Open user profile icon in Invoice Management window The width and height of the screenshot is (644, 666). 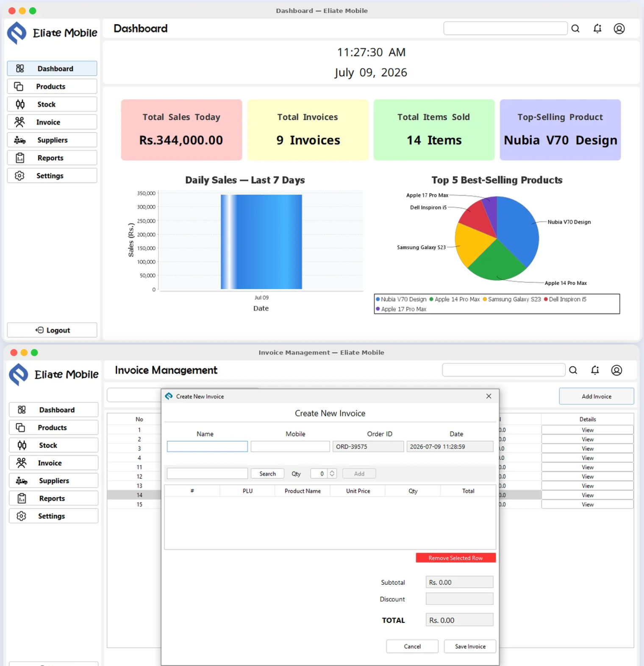click(616, 370)
